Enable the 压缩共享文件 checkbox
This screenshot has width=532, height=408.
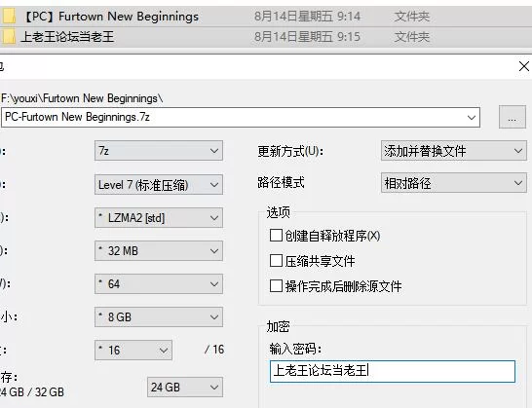click(276, 260)
